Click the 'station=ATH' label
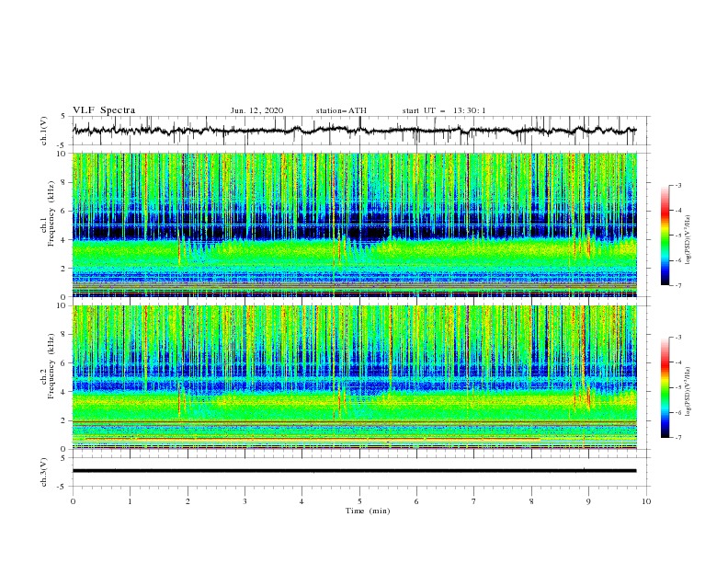 click(x=341, y=110)
